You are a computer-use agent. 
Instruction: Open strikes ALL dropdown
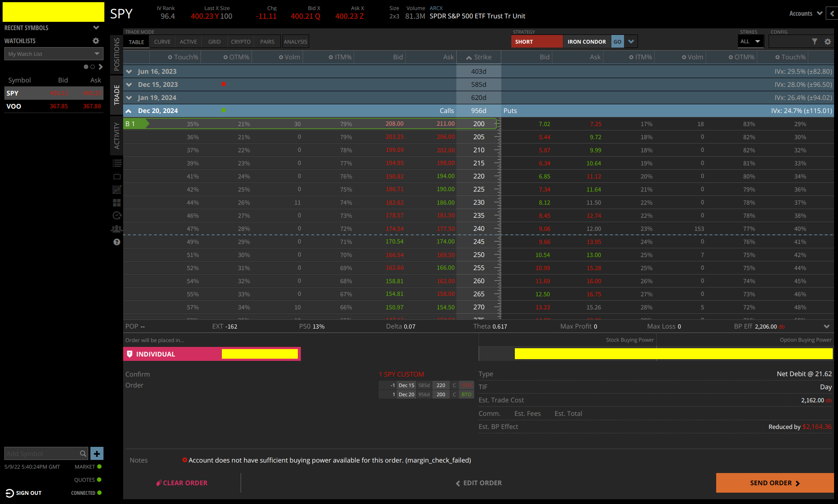click(x=750, y=41)
